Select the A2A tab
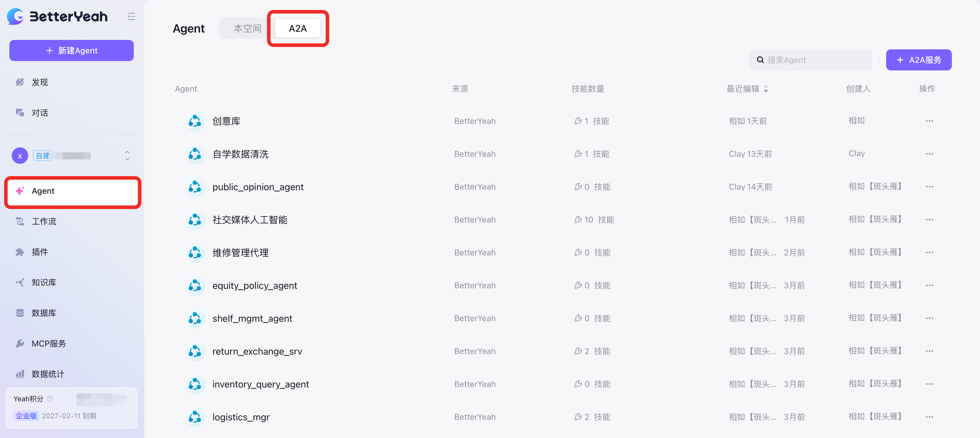 pos(298,28)
